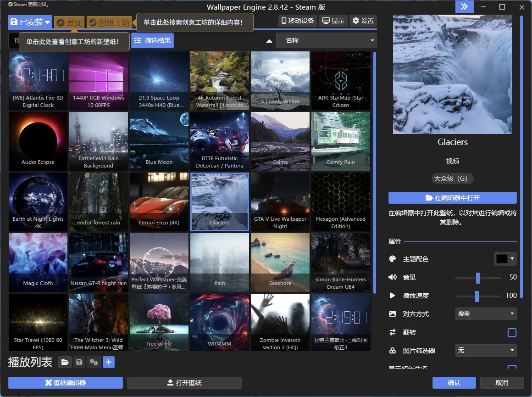Click 属性 properties section heading
The image size is (532, 397).
[x=394, y=241]
